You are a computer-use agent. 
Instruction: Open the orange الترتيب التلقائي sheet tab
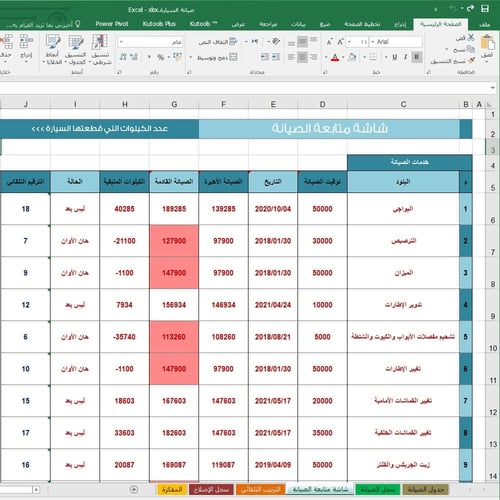click(x=260, y=489)
